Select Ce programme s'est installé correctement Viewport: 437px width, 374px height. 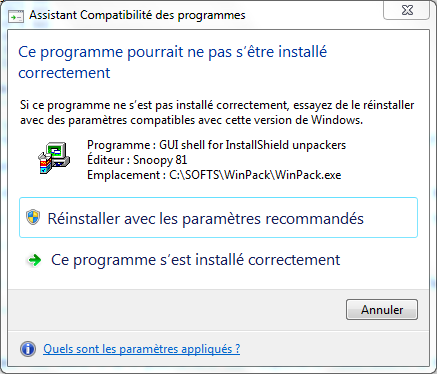195,260
